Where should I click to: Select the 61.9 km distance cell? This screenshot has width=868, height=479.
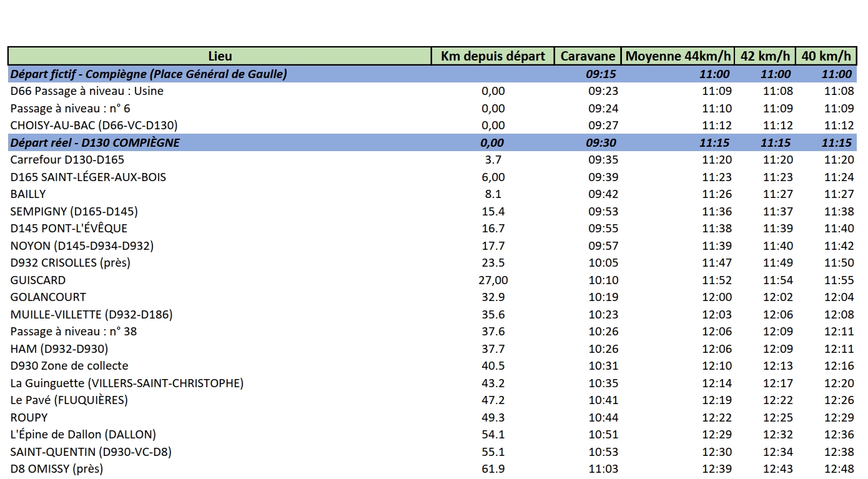[493, 468]
